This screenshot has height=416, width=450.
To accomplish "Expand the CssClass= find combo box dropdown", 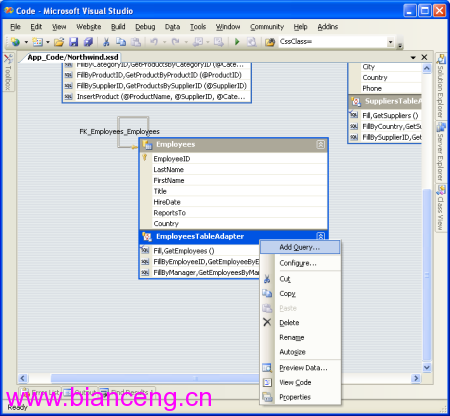I will click(x=390, y=42).
